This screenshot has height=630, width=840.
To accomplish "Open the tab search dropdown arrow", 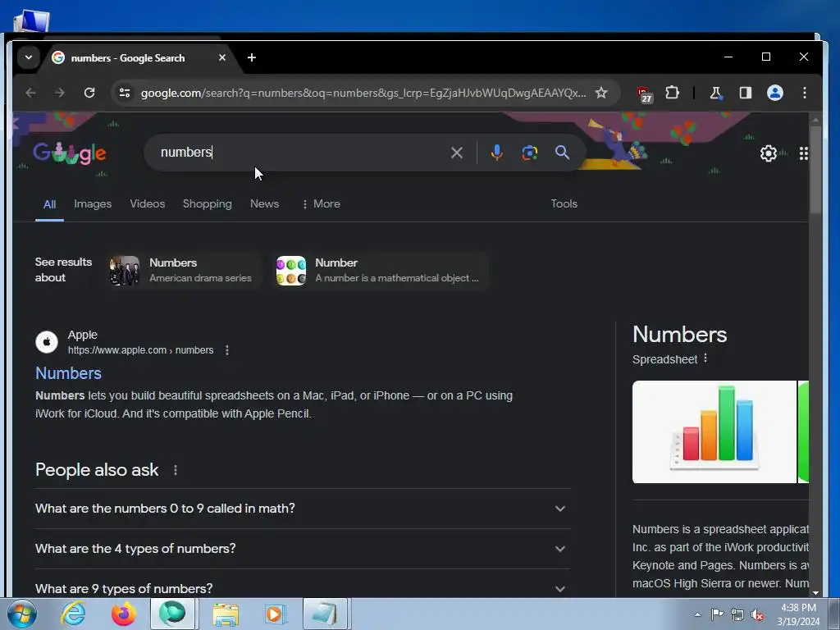I will [x=29, y=57].
